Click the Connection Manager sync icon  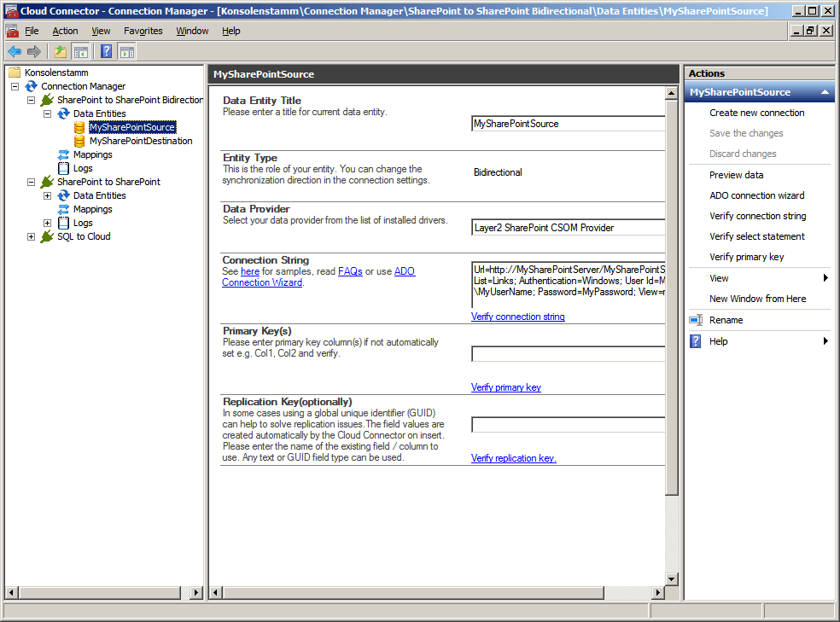(31, 86)
